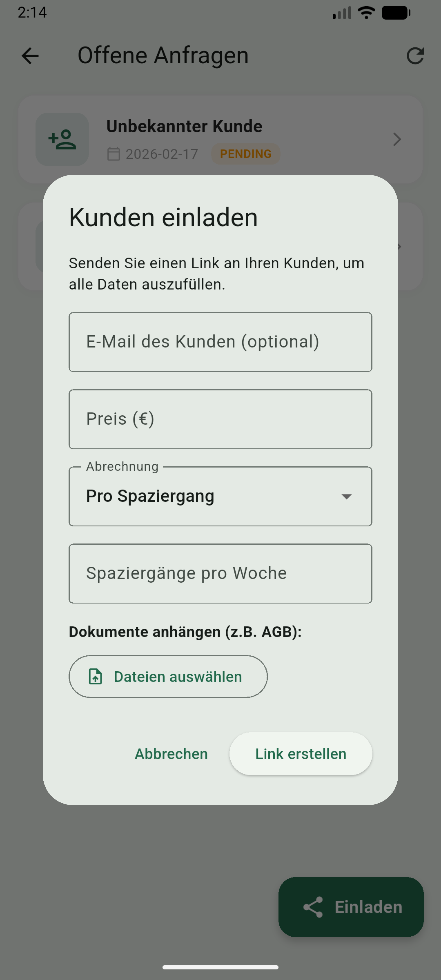Cancel the dialog with Abbrechen
Viewport: 441px width, 980px height.
171,754
